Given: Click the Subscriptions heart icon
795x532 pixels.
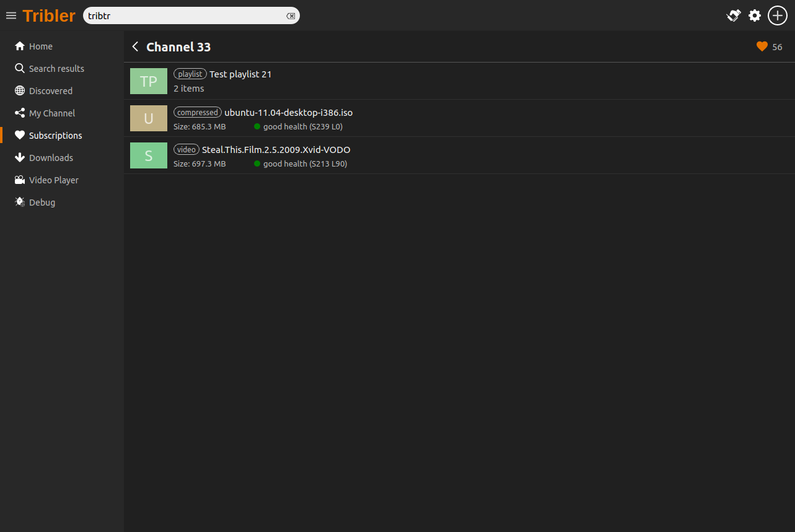Looking at the screenshot, I should (x=20, y=136).
